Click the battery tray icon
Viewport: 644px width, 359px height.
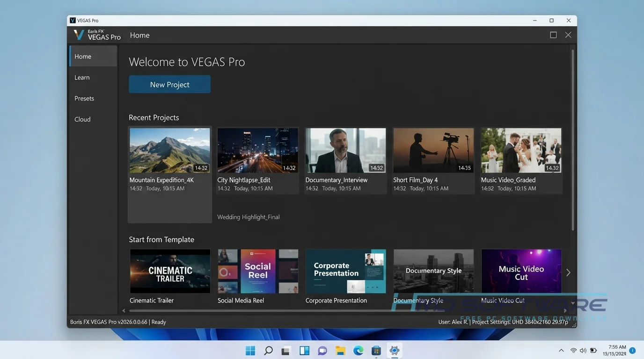tap(593, 351)
